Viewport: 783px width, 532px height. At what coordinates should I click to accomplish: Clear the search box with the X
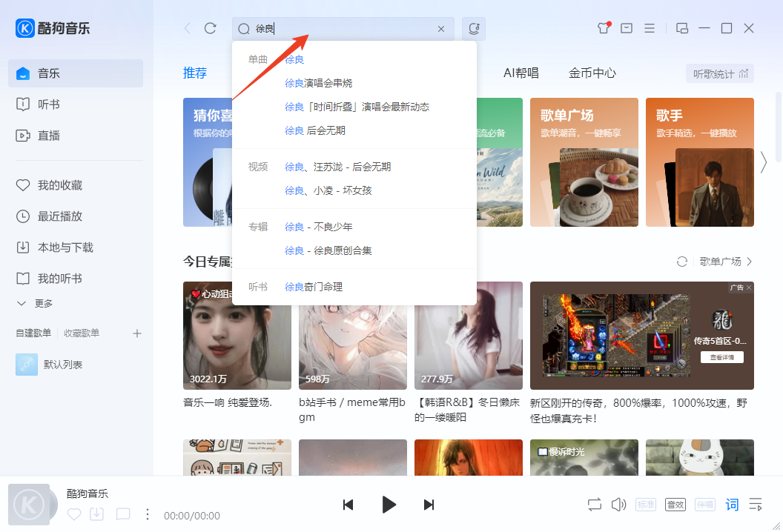[x=441, y=29]
